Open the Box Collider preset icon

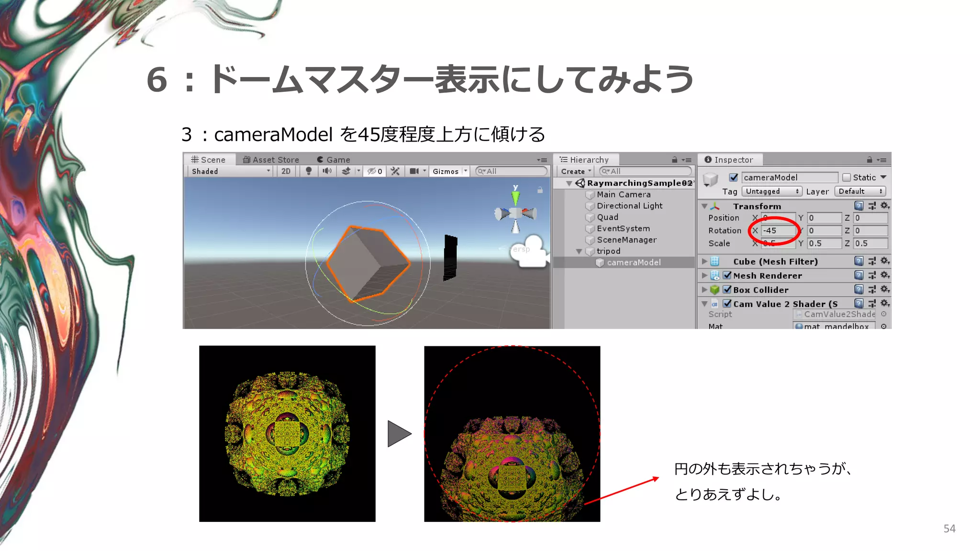coord(872,289)
